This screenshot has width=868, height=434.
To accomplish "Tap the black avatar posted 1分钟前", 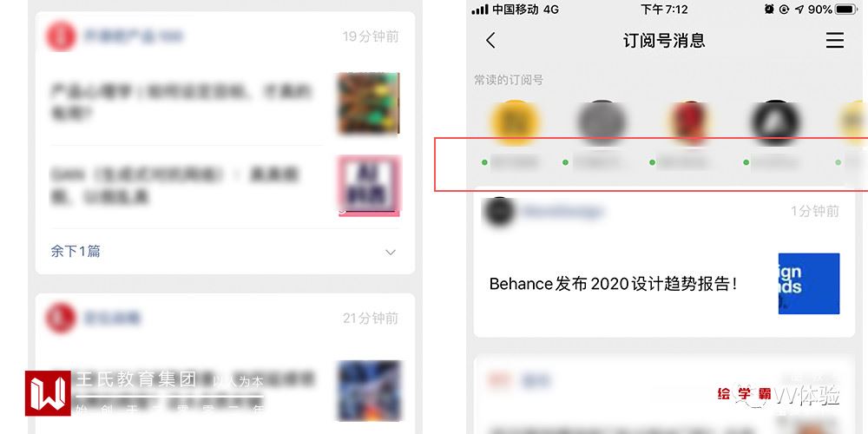I will tap(499, 211).
